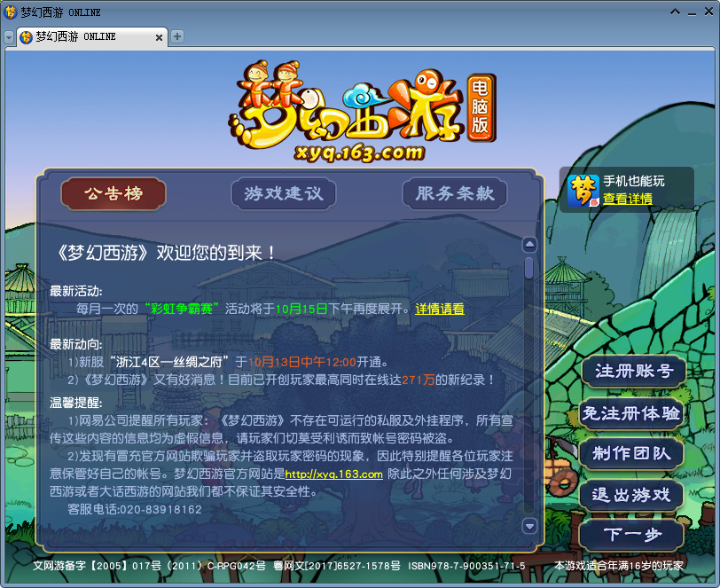Click the 271万 record number

pos(419,380)
